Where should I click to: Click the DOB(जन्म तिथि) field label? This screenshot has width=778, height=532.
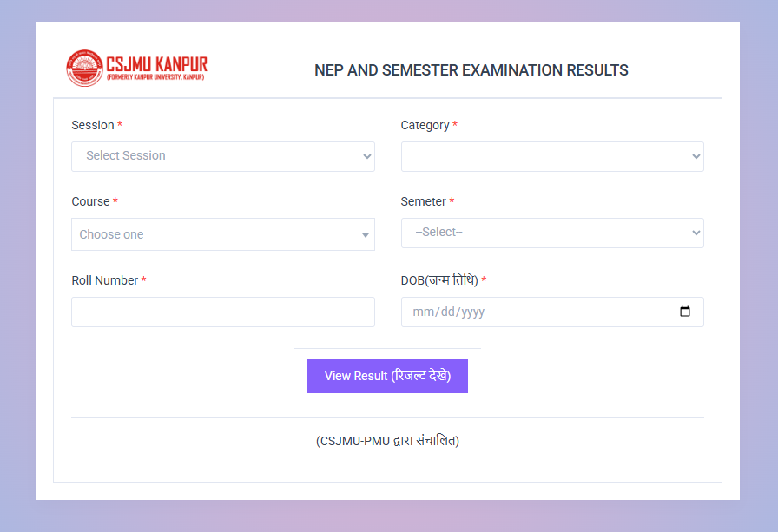point(436,280)
